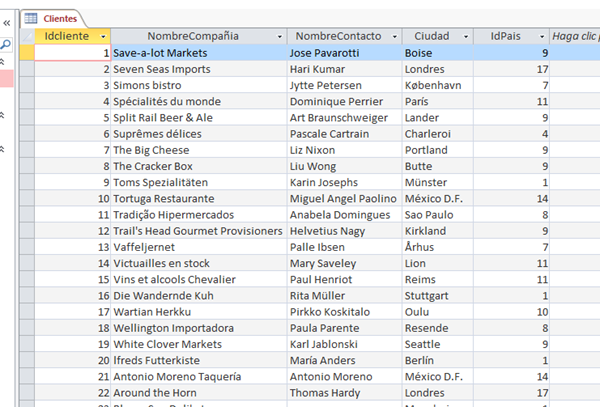Click the 'The Big Cheese' cell
The height and width of the screenshot is (407, 600).
pyautogui.click(x=199, y=150)
